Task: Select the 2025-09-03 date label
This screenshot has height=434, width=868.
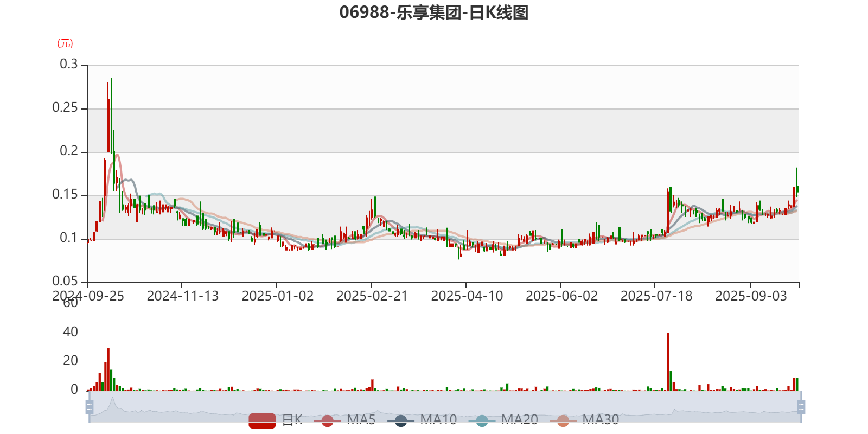Action: click(x=751, y=296)
